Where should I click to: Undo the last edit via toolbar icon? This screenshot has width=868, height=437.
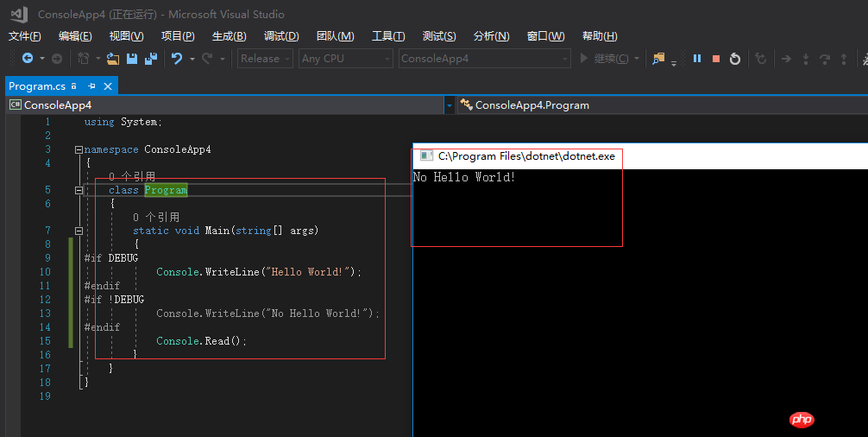tap(177, 58)
